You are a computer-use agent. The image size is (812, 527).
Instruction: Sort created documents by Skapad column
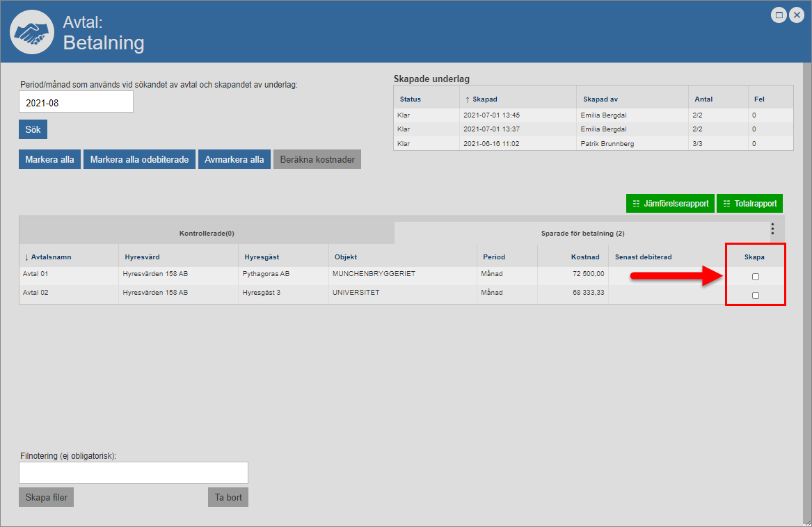(x=484, y=99)
